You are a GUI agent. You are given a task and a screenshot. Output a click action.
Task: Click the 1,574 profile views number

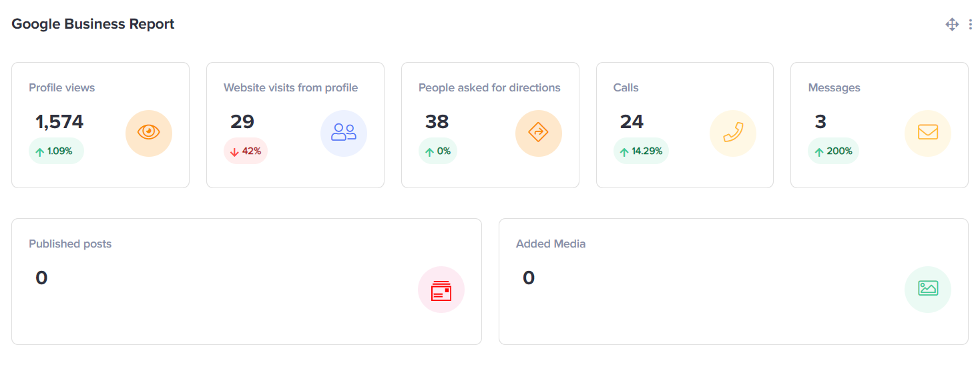(x=59, y=122)
